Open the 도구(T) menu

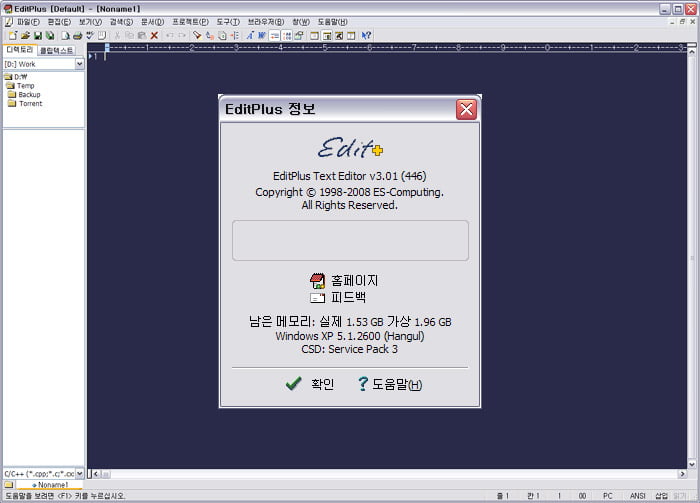pos(228,21)
